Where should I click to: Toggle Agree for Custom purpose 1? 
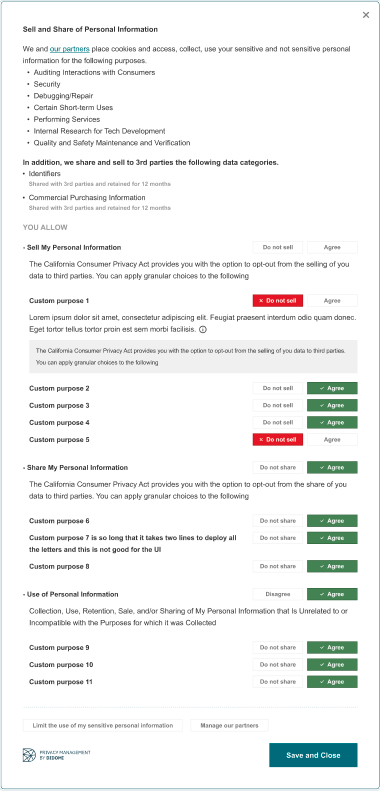[x=332, y=301]
